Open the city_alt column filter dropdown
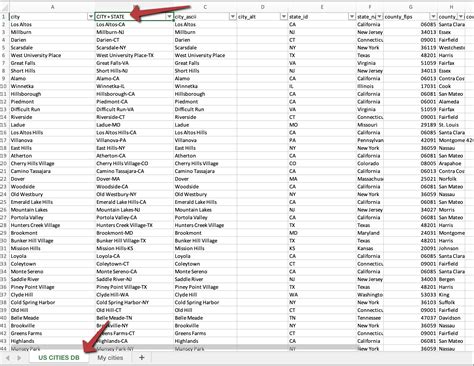Image resolution: width=474 pixels, height=366 pixels. 284,17
